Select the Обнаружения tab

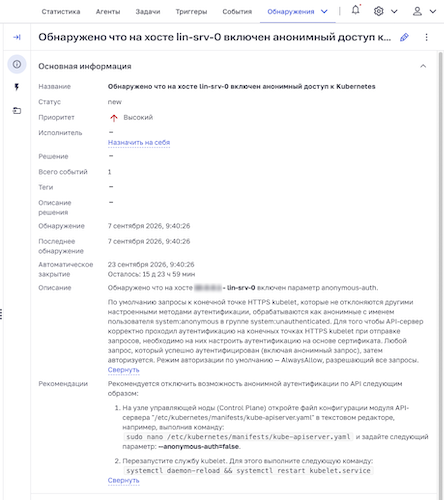pyautogui.click(x=291, y=12)
